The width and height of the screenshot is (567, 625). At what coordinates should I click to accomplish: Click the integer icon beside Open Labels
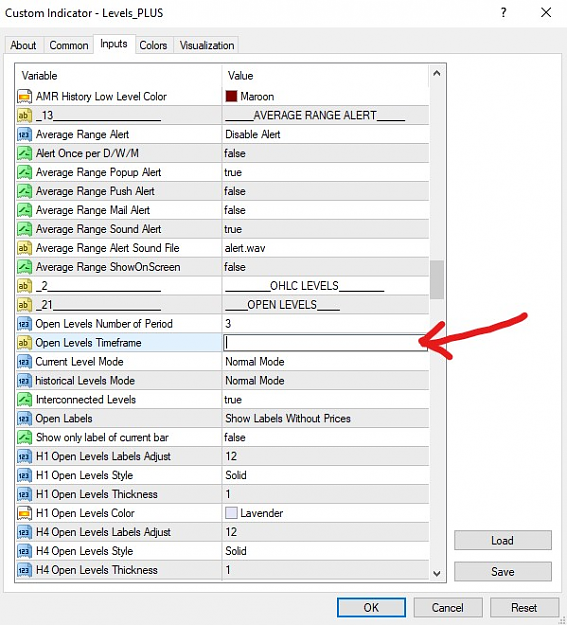pos(24,419)
